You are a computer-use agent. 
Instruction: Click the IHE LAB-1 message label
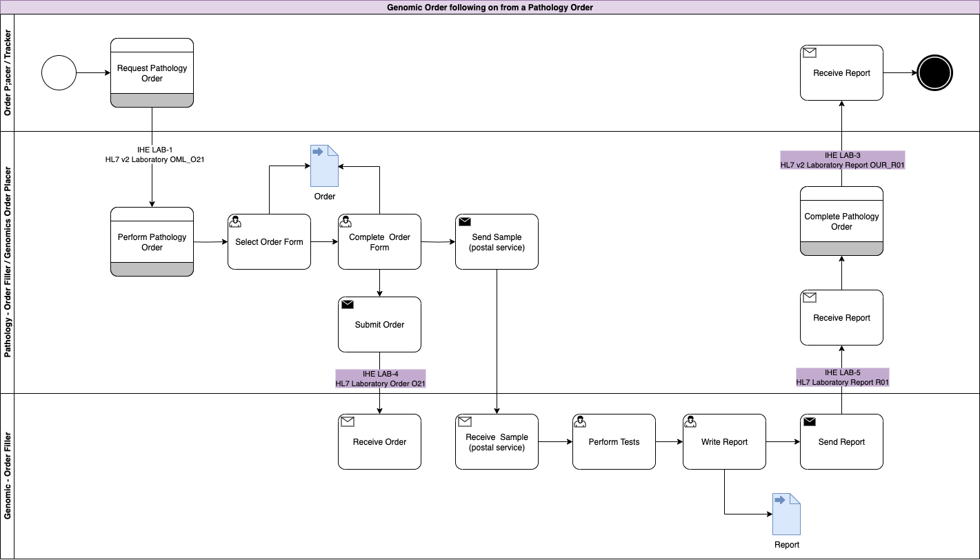(x=152, y=154)
